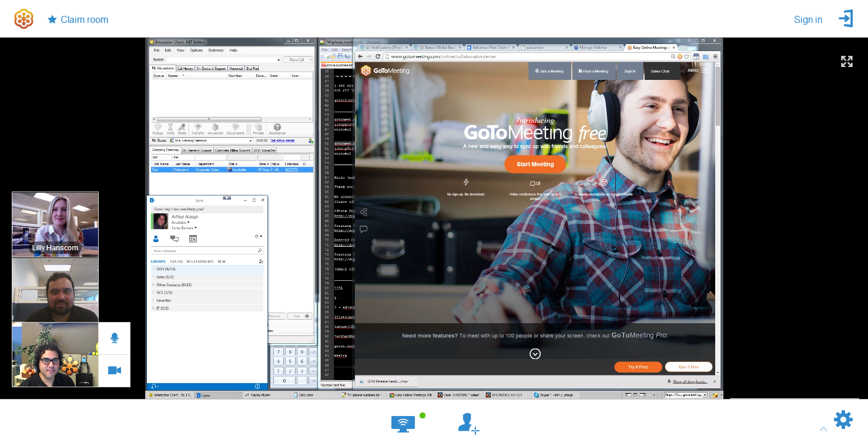This screenshot has height=446, width=868.
Task: Select the Tom Melbourne directory row
Action: (x=232, y=170)
